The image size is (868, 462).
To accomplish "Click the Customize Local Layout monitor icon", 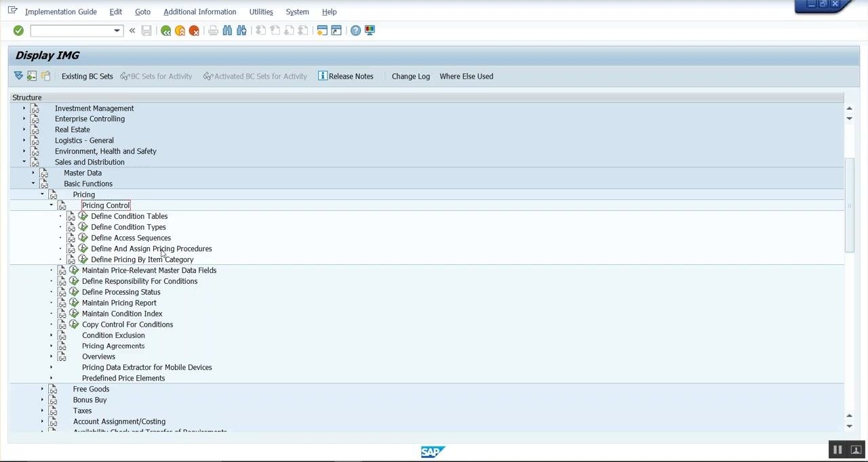I will 370,30.
